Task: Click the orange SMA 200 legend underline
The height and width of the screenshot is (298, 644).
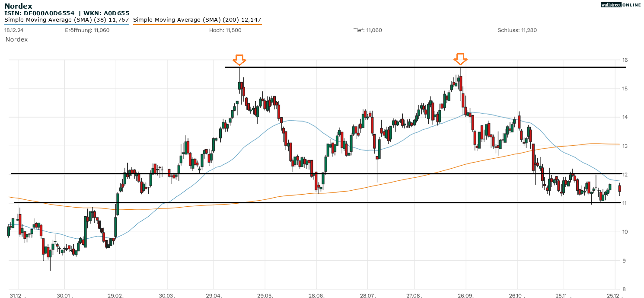Action: point(197,25)
